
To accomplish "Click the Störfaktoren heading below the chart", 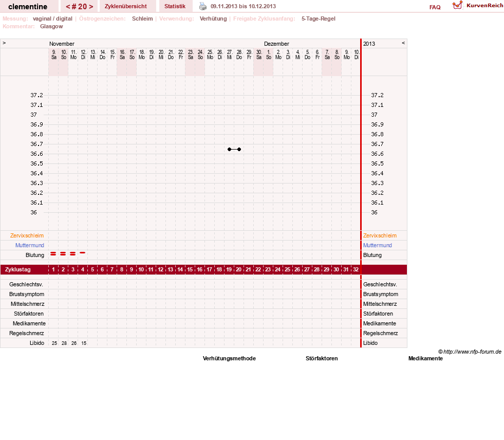I will coord(322,358).
